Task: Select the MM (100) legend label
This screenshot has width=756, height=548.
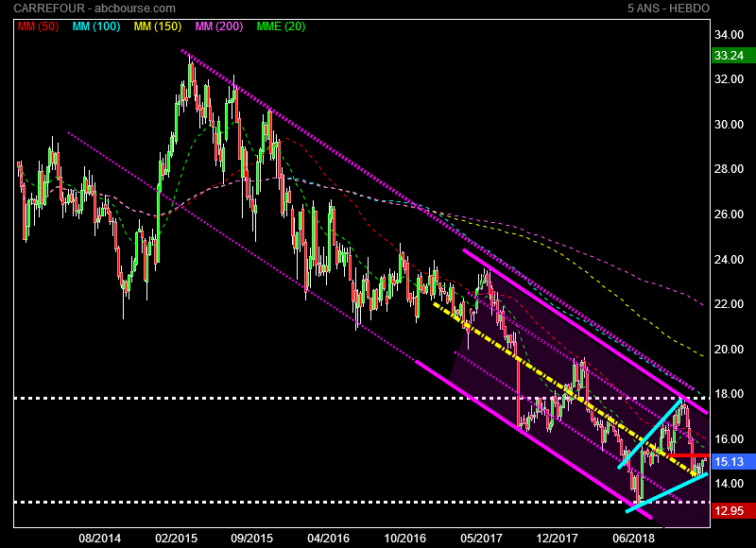Action: 96,26
